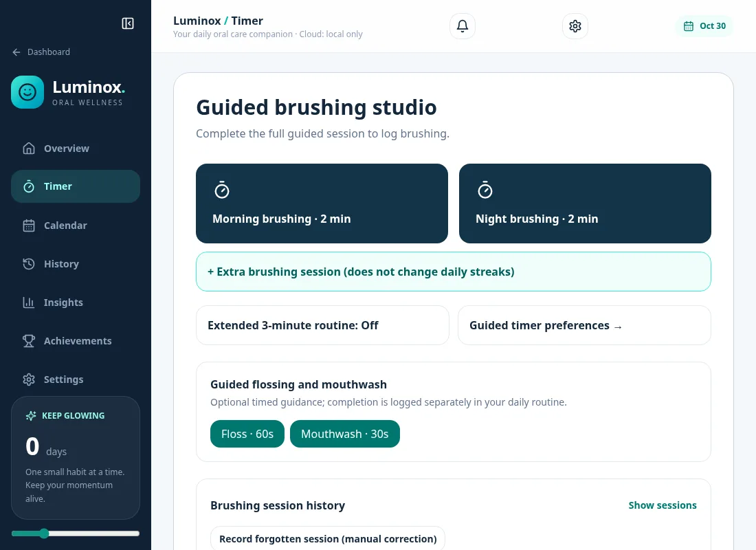Viewport: 756px width, 550px height.
Task: Click the History clock icon
Action: [x=29, y=264]
